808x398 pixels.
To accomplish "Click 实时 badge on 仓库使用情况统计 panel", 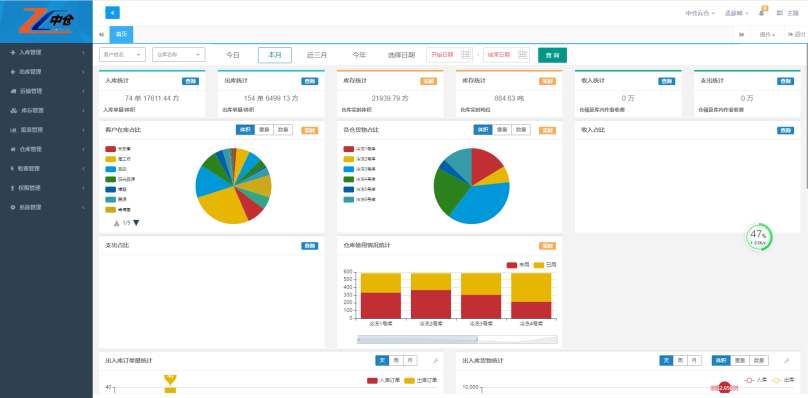I will (547, 246).
